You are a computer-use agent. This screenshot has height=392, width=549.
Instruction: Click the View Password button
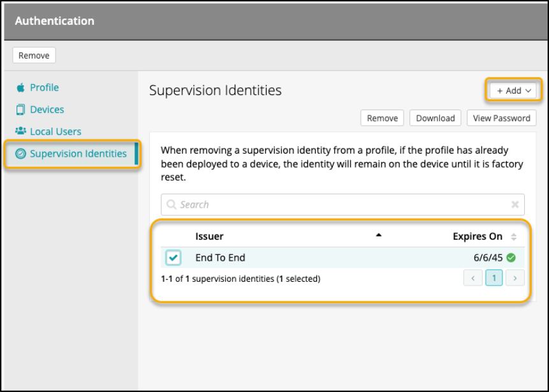click(x=501, y=118)
